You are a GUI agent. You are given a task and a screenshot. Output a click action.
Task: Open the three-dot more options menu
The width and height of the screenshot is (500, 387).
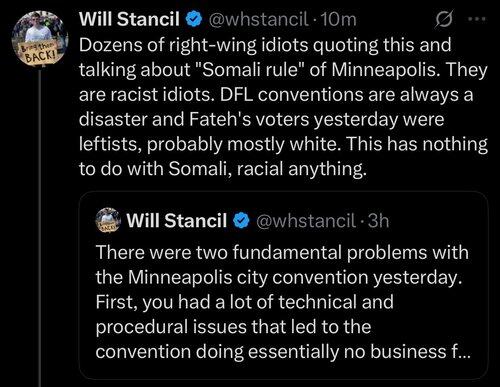point(477,19)
